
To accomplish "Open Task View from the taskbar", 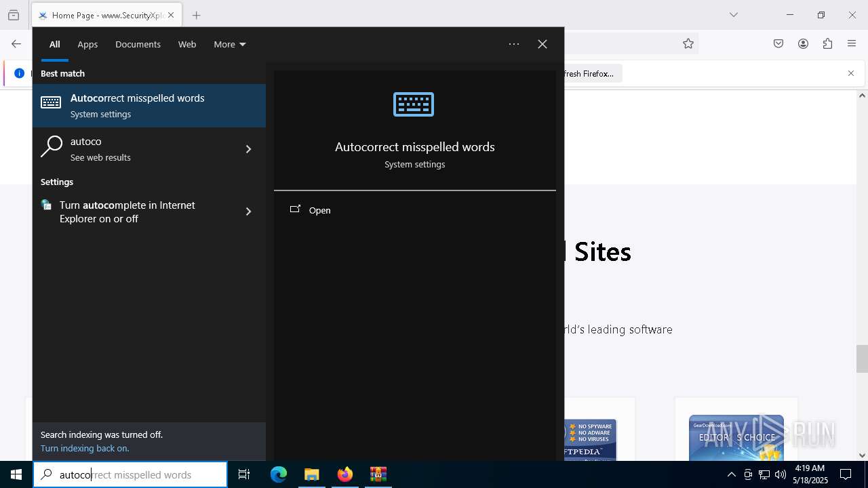I will 244,474.
